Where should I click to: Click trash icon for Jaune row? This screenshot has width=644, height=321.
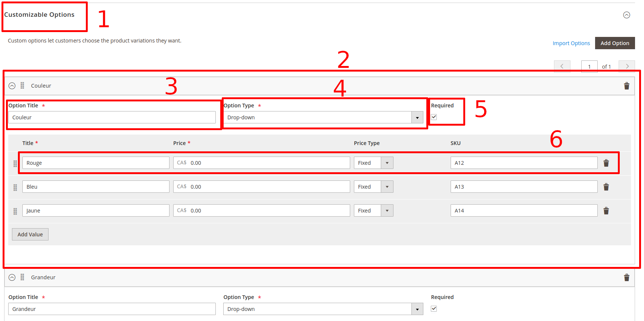[606, 211]
